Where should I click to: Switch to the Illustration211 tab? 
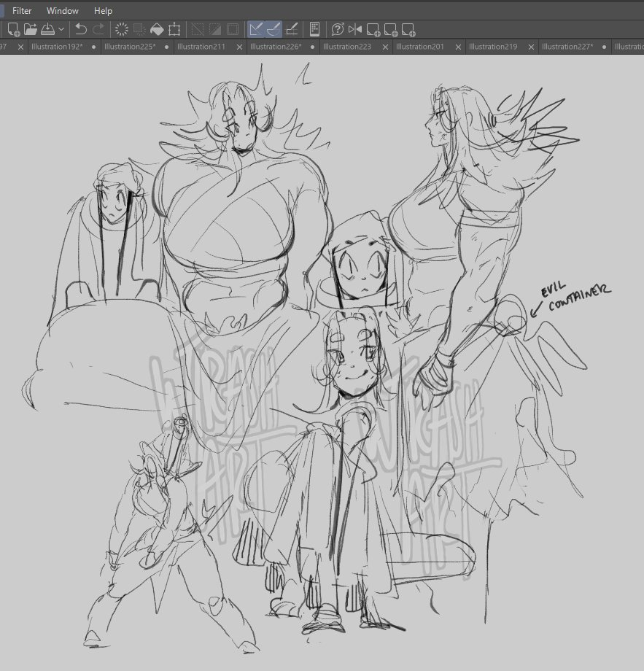[x=201, y=47]
